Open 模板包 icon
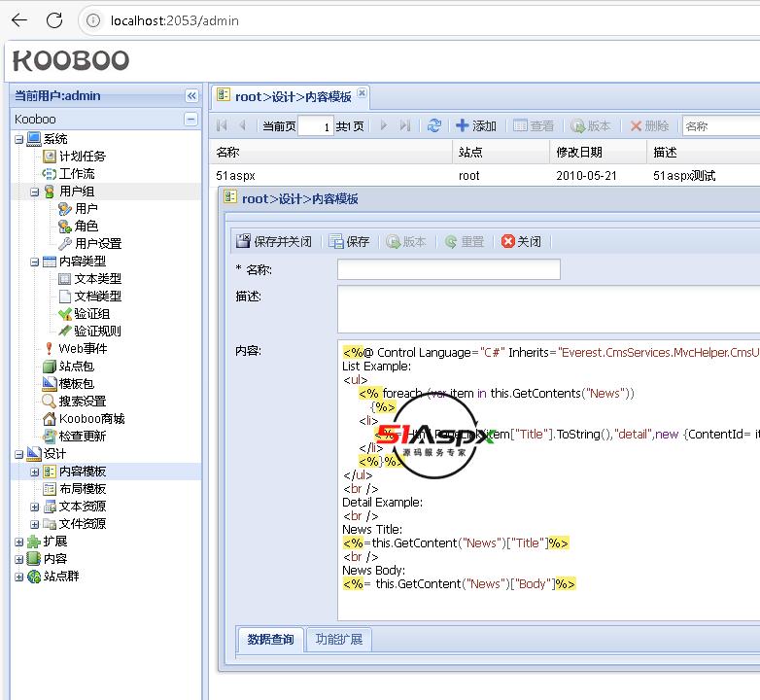Viewport: 760px width, 700px height. 50,383
